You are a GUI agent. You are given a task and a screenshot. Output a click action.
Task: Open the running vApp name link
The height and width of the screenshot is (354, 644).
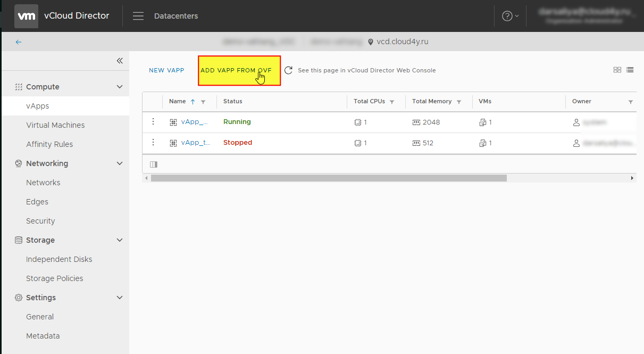click(x=194, y=122)
